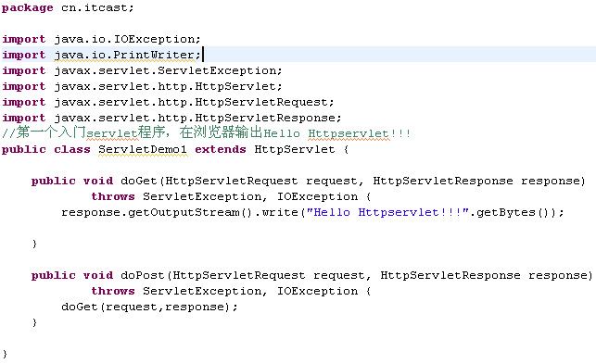This screenshot has width=596, height=364.
Task: Click 'throws' keyword under doGet
Action: click(113, 196)
